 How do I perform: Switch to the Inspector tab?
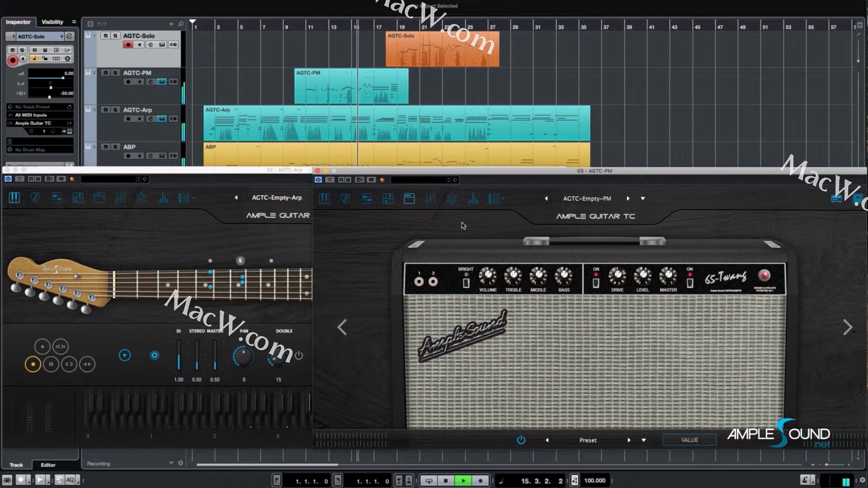18,22
